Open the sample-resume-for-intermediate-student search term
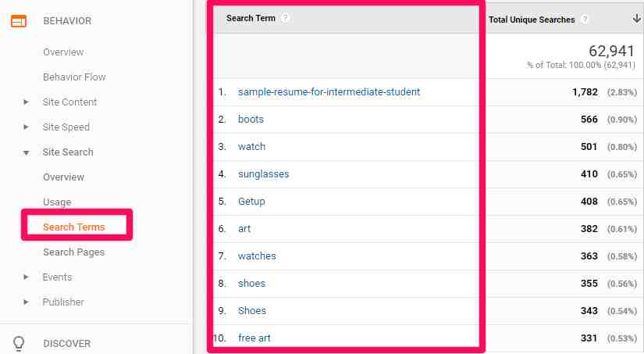Viewport: 644px width, 354px height. point(329,92)
